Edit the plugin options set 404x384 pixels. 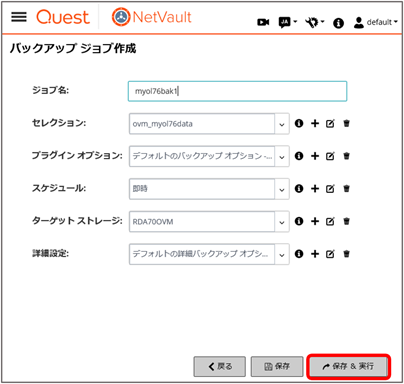coord(330,156)
